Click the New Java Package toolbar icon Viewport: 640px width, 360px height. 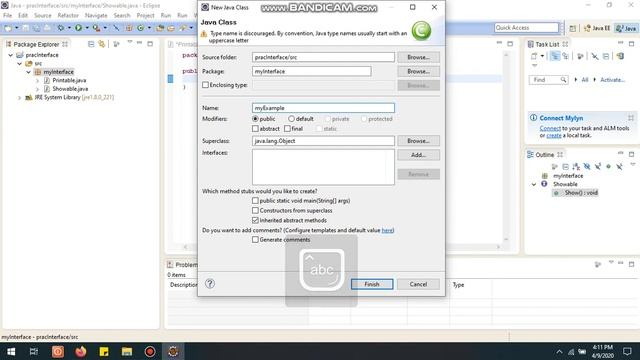[x=129, y=28]
